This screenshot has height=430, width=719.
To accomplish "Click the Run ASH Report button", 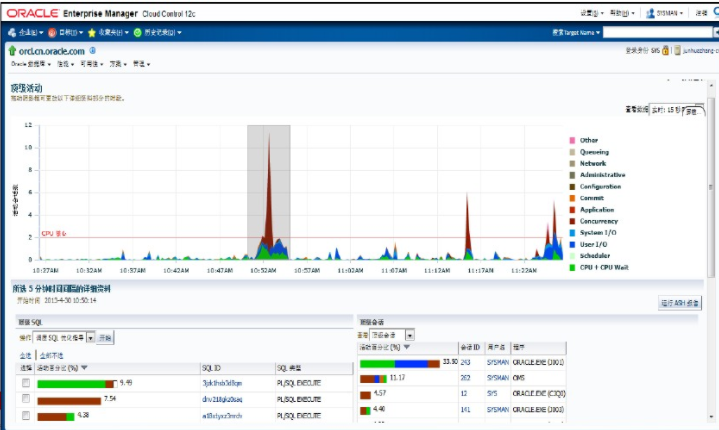I will [x=680, y=303].
